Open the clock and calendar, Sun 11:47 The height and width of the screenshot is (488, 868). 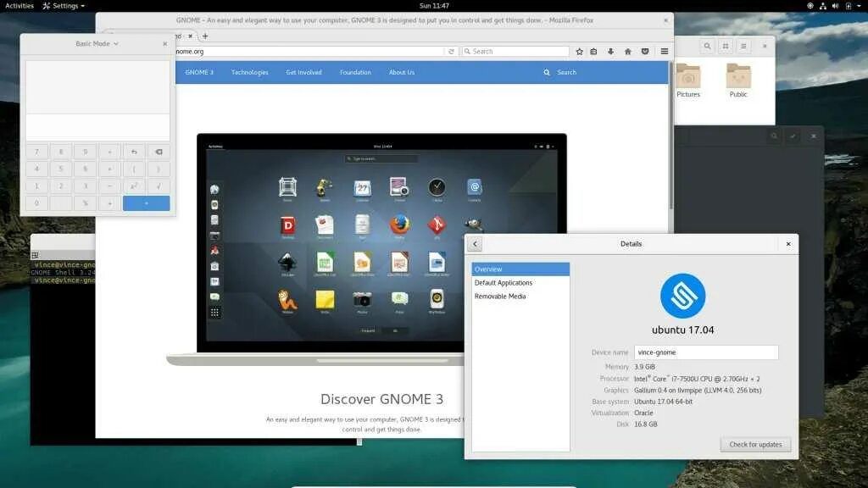pos(434,6)
